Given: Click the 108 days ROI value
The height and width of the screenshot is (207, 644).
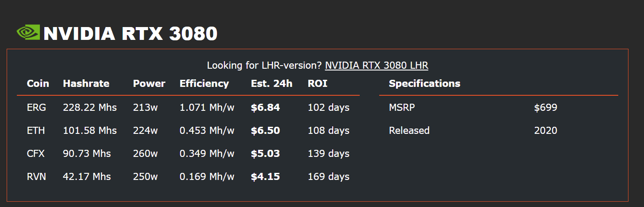Looking at the screenshot, I should 329,130.
